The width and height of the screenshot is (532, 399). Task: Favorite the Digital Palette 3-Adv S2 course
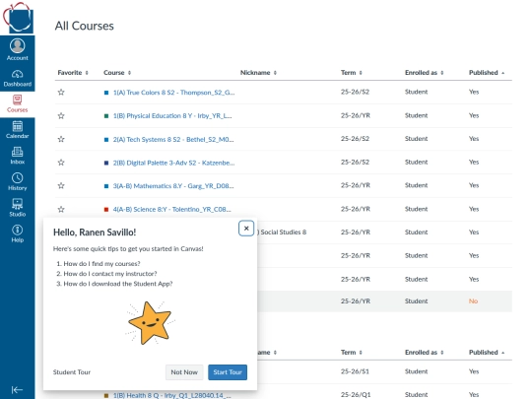pyautogui.click(x=61, y=163)
